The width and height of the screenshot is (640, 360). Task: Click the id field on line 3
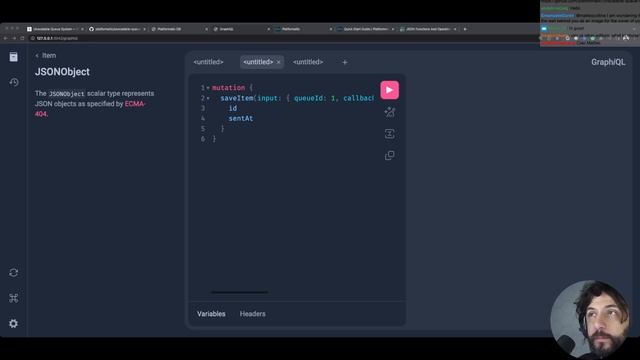click(233, 108)
